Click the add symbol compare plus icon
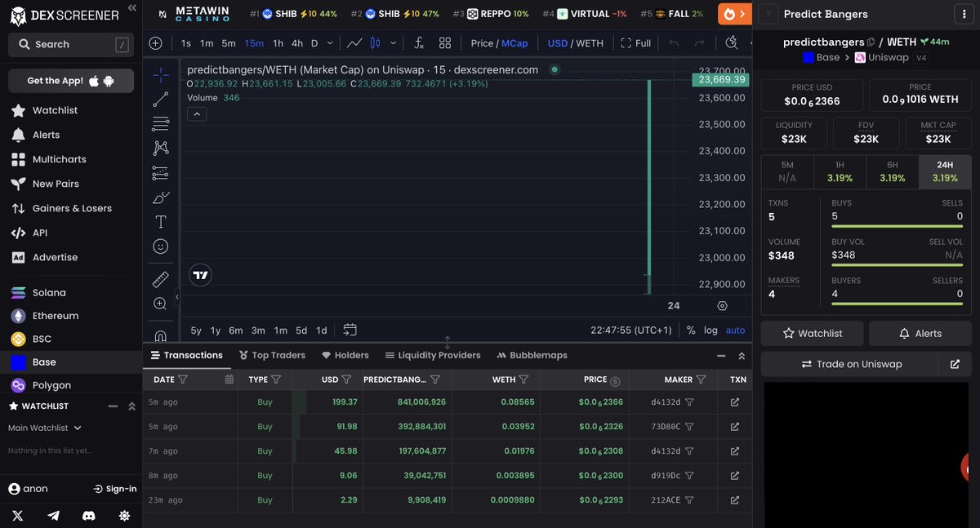Image resolution: width=980 pixels, height=528 pixels. pos(155,43)
